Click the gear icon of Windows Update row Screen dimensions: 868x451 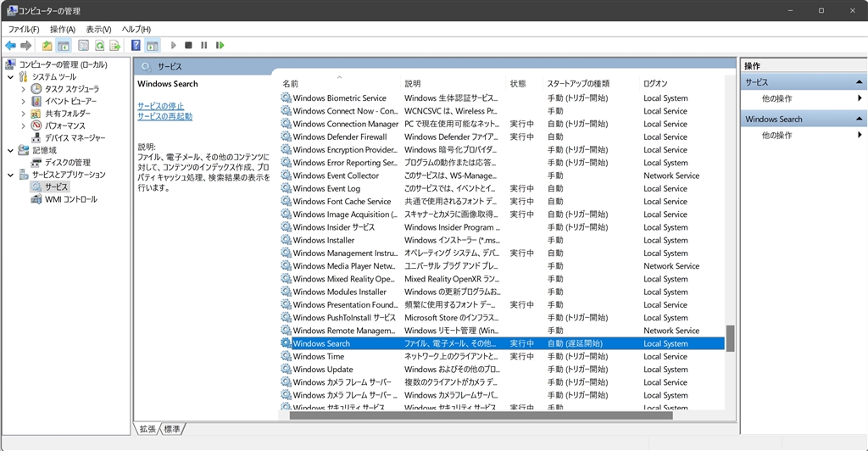pos(286,369)
